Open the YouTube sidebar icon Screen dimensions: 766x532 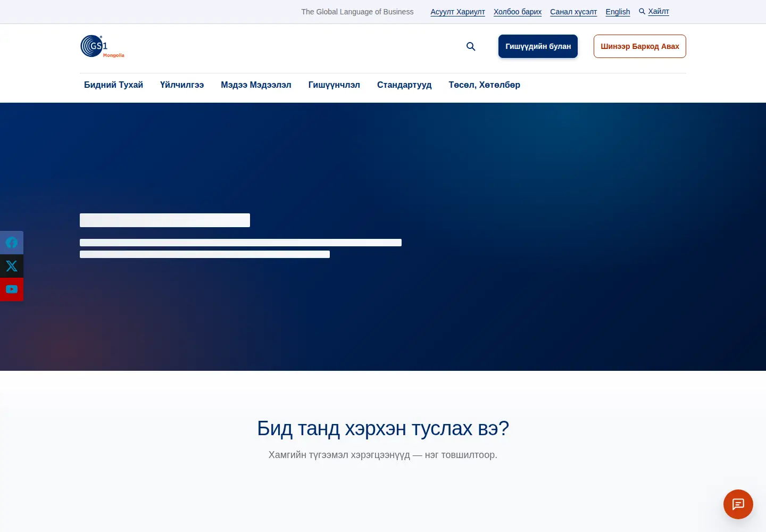(12, 289)
